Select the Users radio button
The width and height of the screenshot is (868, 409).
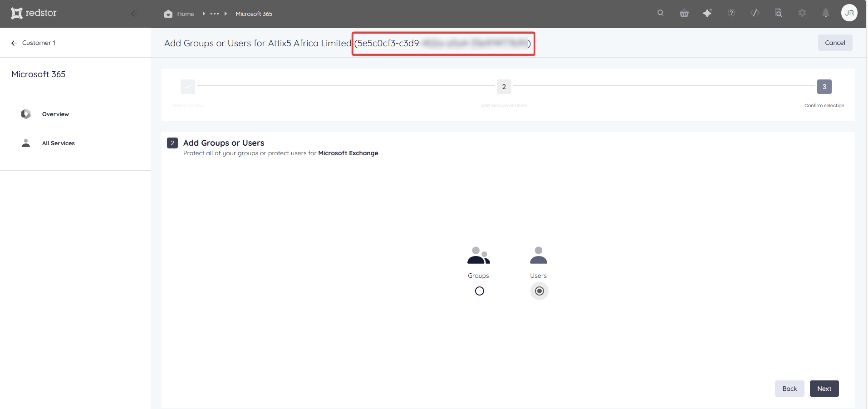click(539, 291)
